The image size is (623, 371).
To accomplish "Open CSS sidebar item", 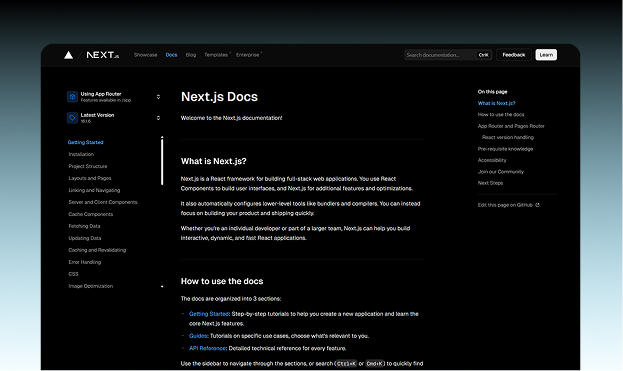I will click(74, 274).
